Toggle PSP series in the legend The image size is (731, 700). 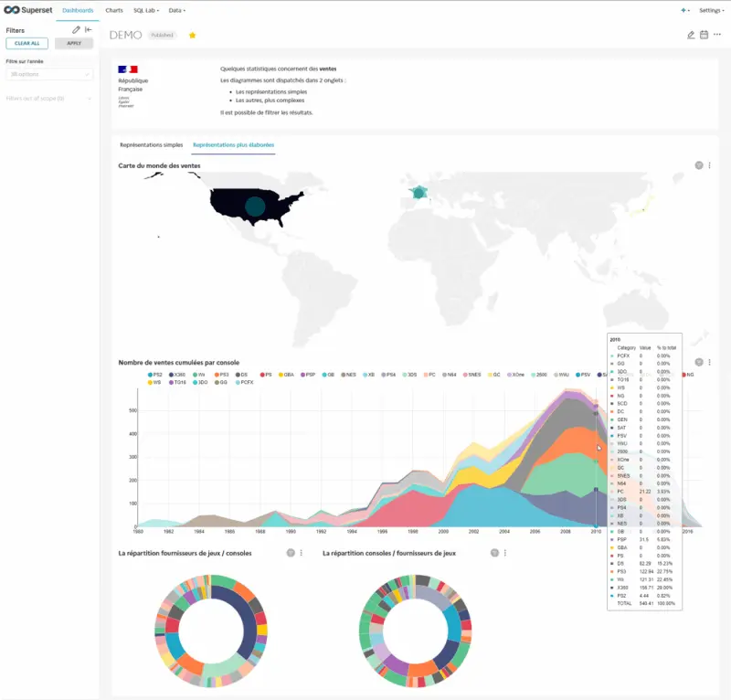pyautogui.click(x=308, y=375)
